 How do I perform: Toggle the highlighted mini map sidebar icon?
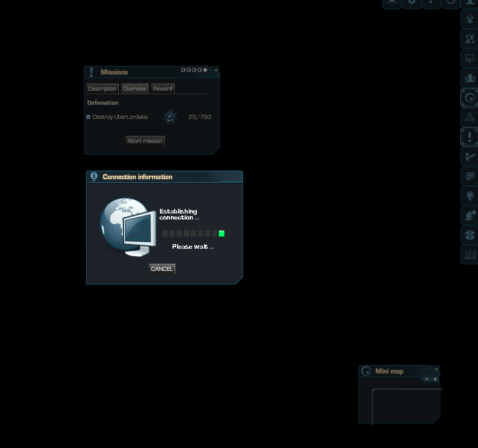click(x=470, y=98)
